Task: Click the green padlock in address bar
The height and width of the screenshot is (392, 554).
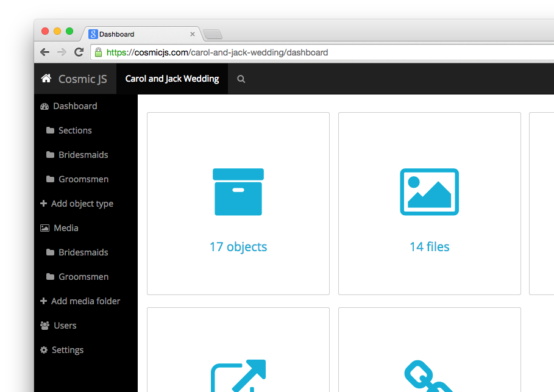Action: coord(99,52)
